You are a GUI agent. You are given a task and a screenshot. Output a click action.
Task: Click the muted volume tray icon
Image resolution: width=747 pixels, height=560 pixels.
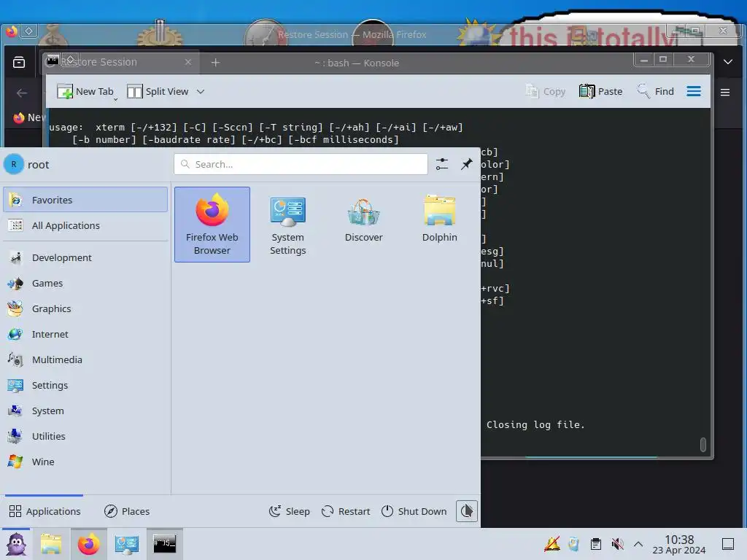tap(617, 544)
